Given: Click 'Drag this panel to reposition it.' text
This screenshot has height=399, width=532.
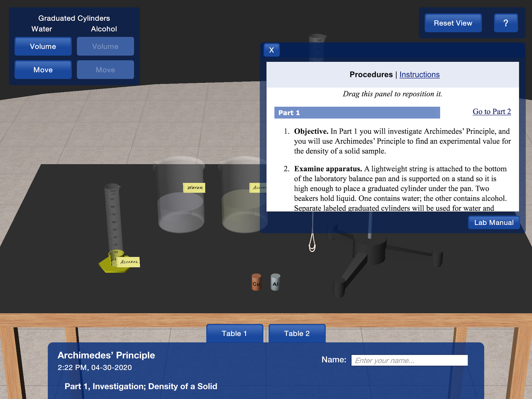Looking at the screenshot, I should tap(393, 94).
